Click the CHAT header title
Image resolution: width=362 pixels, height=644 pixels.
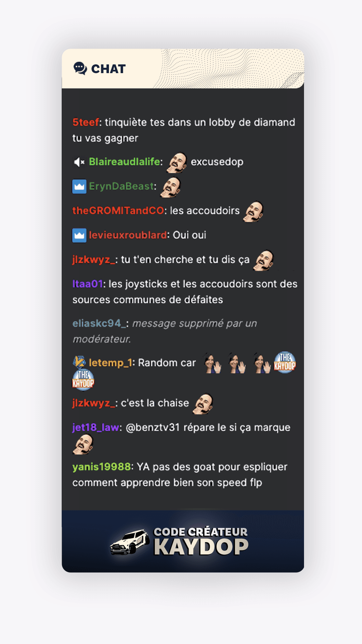coord(108,69)
